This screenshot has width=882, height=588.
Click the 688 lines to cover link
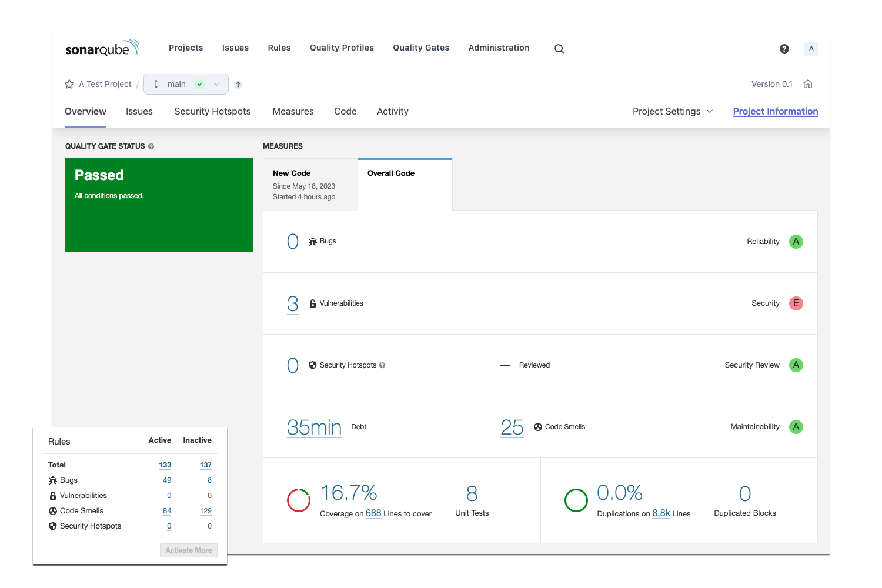(373, 513)
